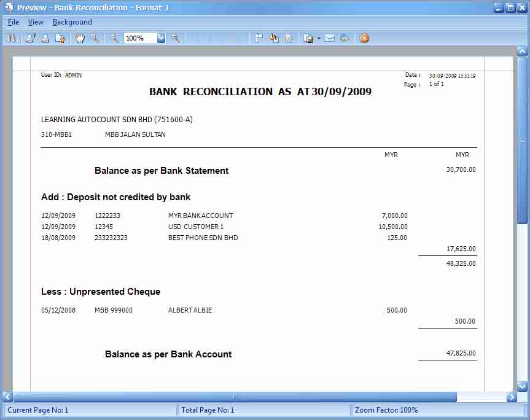Click the horizontal scrollbar thumb
The width and height of the screenshot is (530, 420).
click(x=235, y=397)
